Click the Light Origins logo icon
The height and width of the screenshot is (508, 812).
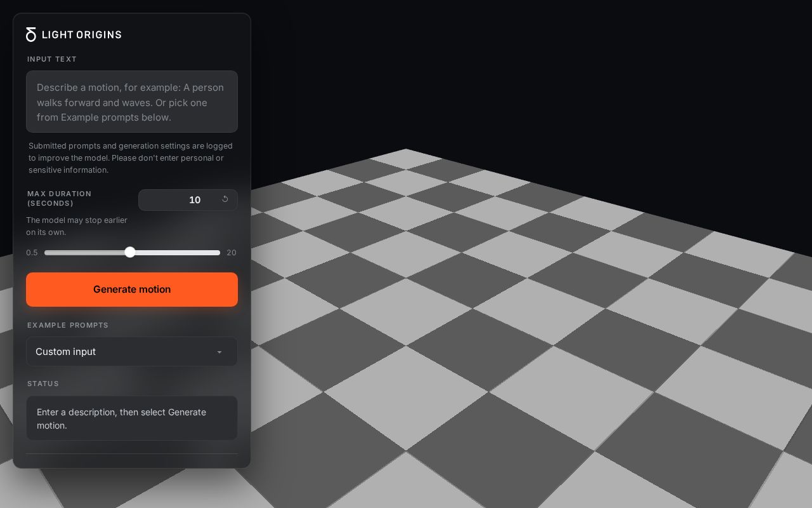click(x=31, y=34)
